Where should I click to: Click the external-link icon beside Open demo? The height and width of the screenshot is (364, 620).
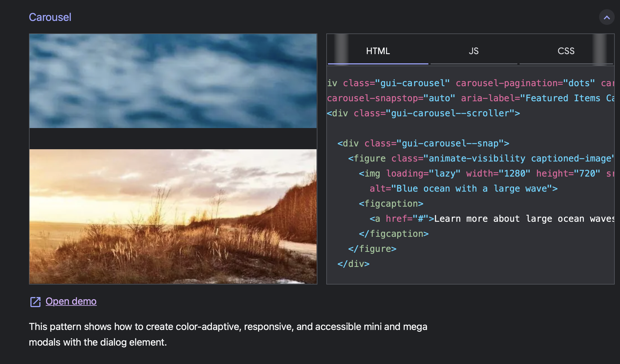pyautogui.click(x=35, y=302)
